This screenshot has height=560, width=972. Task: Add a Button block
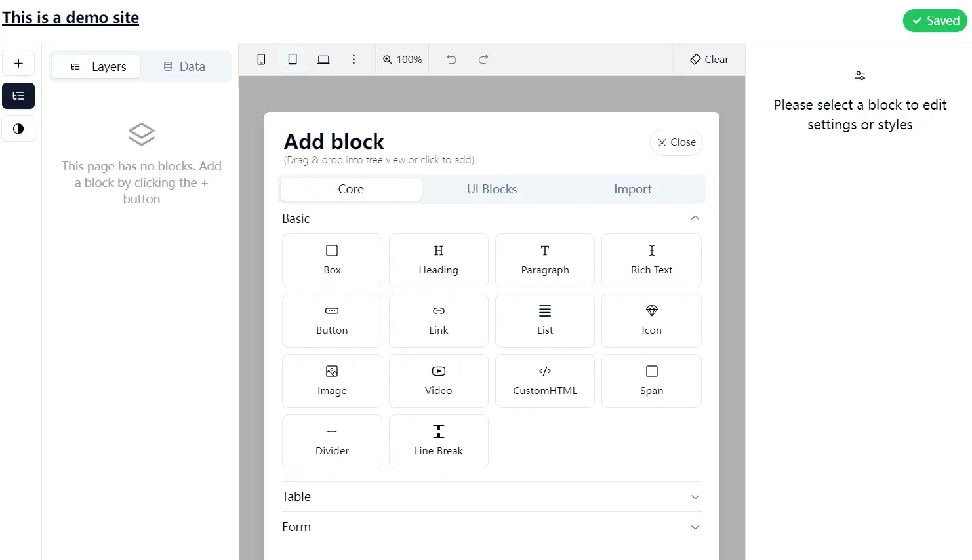tap(332, 321)
